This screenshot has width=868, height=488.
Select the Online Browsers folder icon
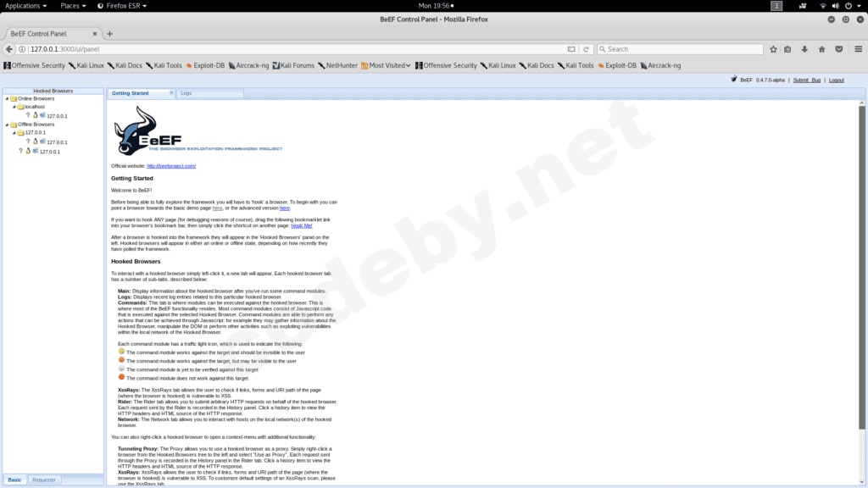tap(14, 98)
